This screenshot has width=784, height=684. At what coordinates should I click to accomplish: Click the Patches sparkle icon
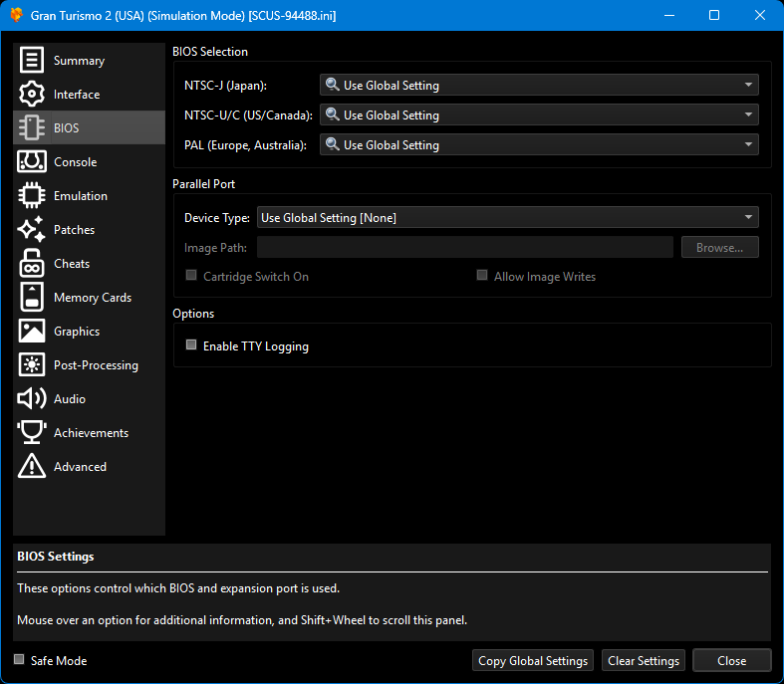(x=32, y=230)
